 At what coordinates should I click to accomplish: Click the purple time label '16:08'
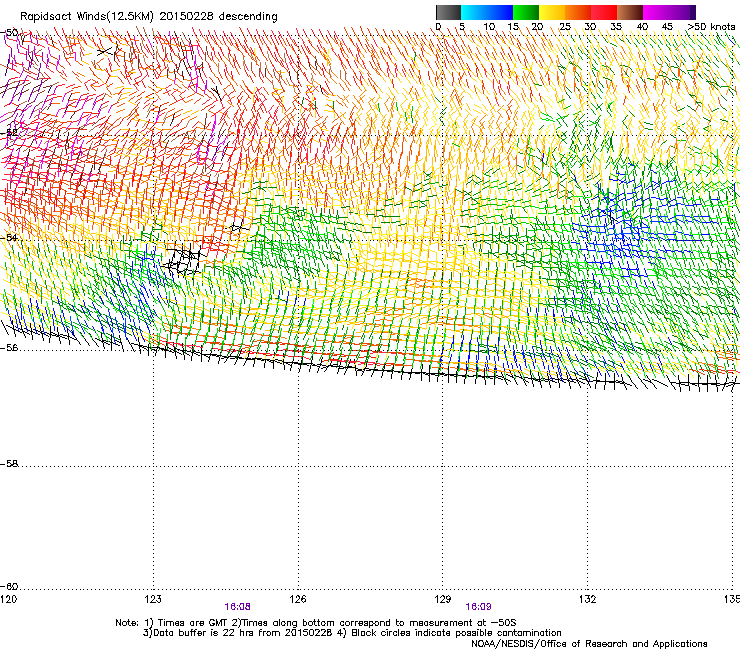(x=237, y=607)
